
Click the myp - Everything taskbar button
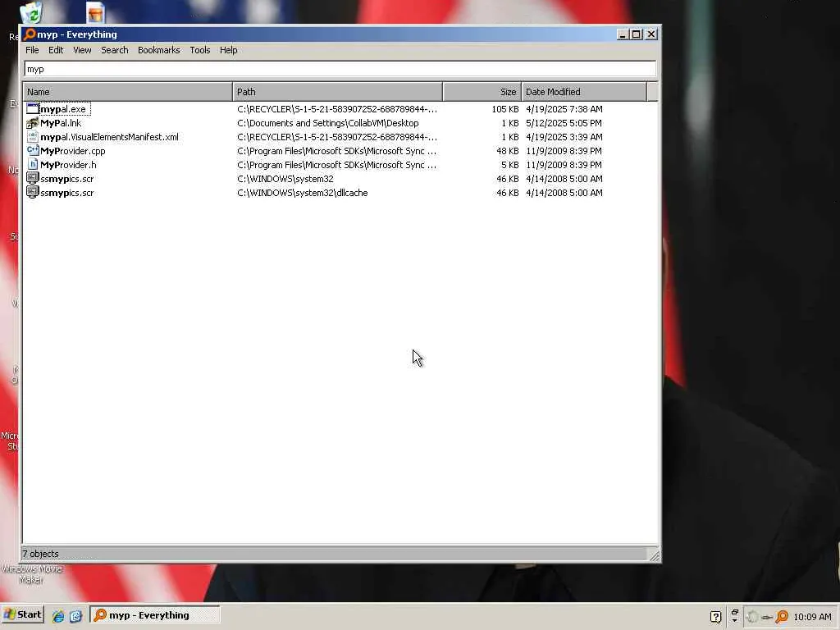pyautogui.click(x=155, y=615)
